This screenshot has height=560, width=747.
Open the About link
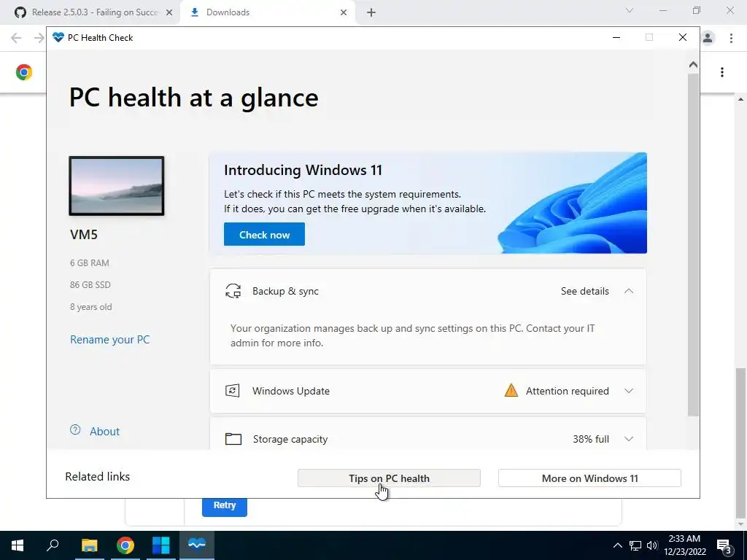(x=105, y=431)
